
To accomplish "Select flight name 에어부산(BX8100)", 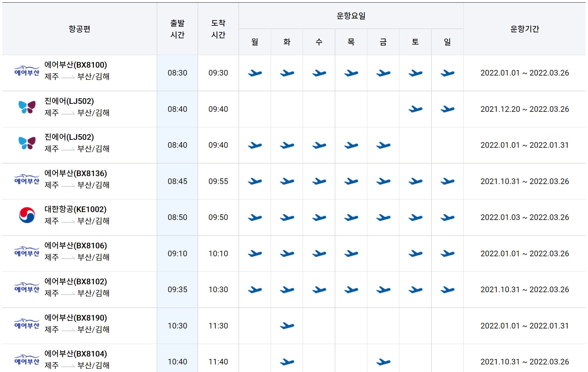I will [x=76, y=65].
